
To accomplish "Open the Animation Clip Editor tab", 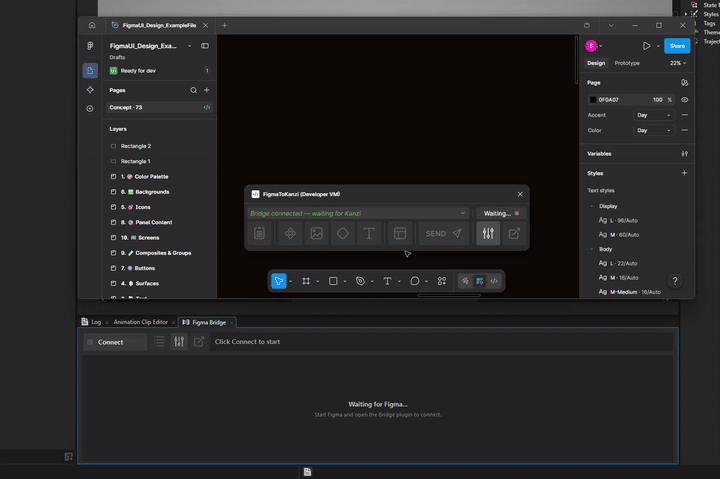I will (x=141, y=322).
